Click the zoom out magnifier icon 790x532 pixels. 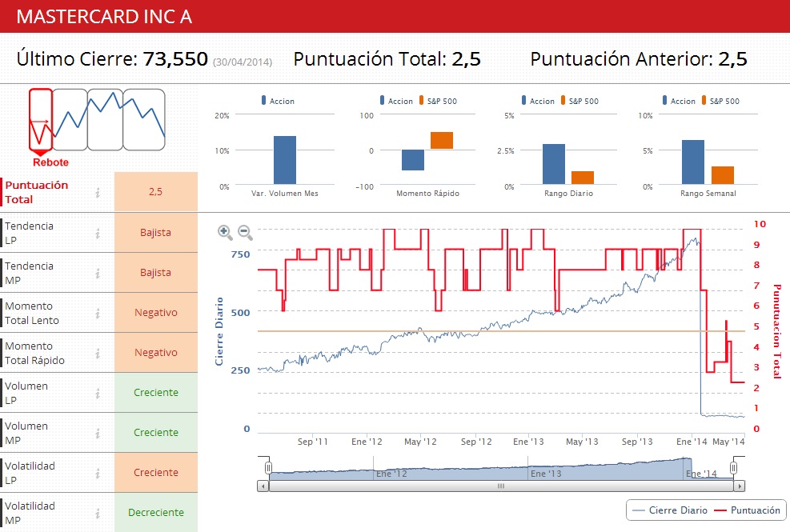point(245,232)
